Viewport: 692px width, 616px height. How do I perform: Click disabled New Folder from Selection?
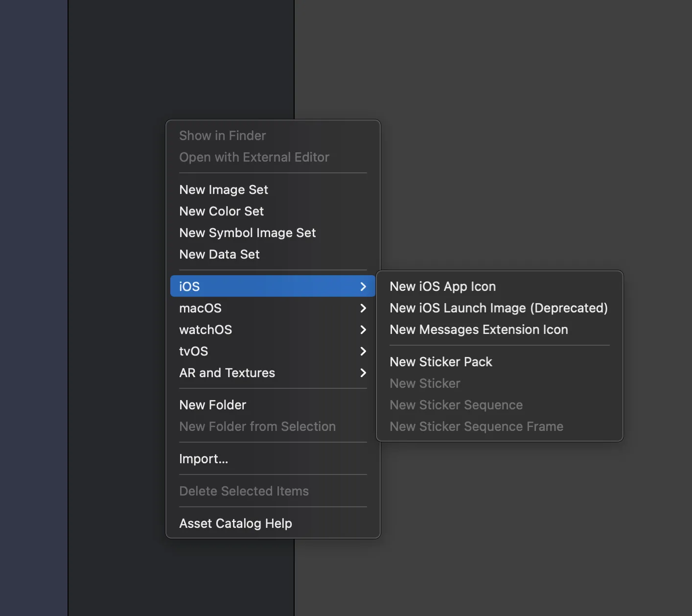(273, 426)
